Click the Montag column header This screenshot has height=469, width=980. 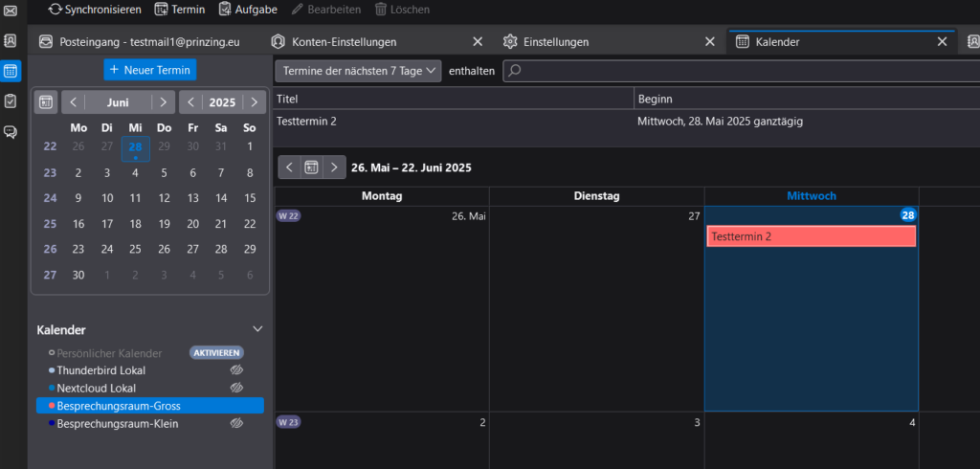click(382, 196)
